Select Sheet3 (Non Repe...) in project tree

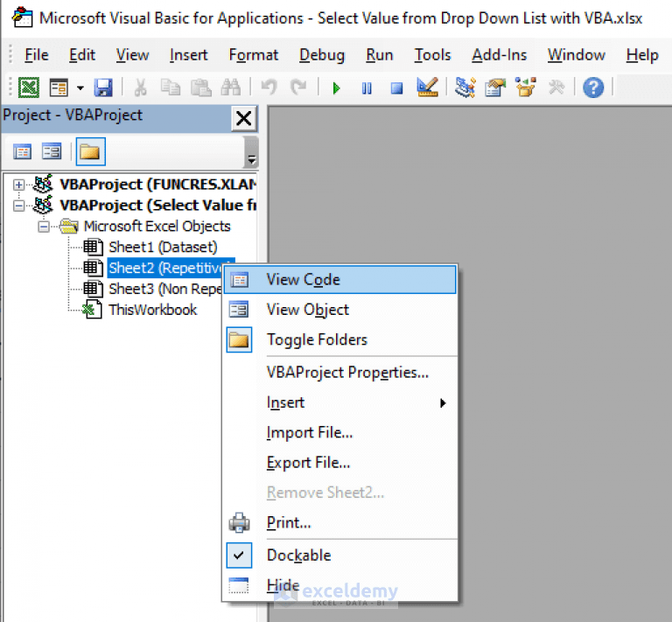tap(165, 290)
